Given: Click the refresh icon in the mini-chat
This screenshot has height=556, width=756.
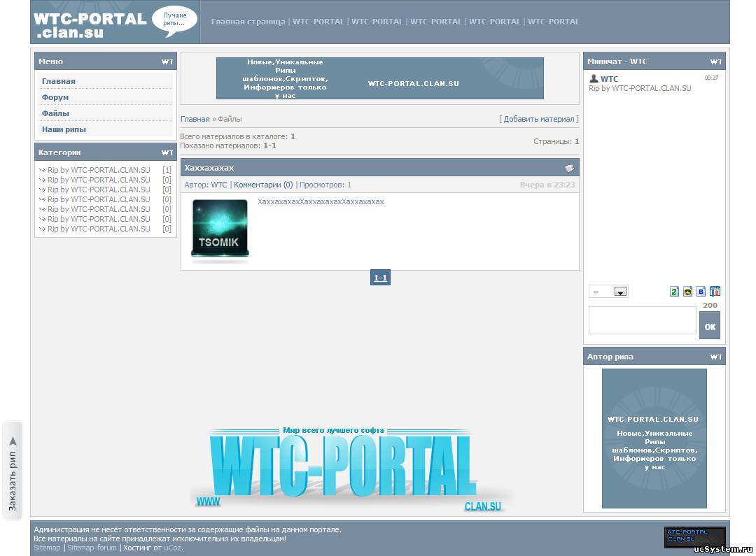Looking at the screenshot, I should click(x=674, y=292).
